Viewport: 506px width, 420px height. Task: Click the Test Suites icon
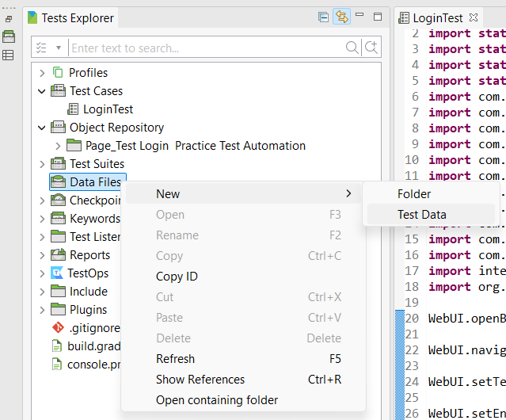58,164
